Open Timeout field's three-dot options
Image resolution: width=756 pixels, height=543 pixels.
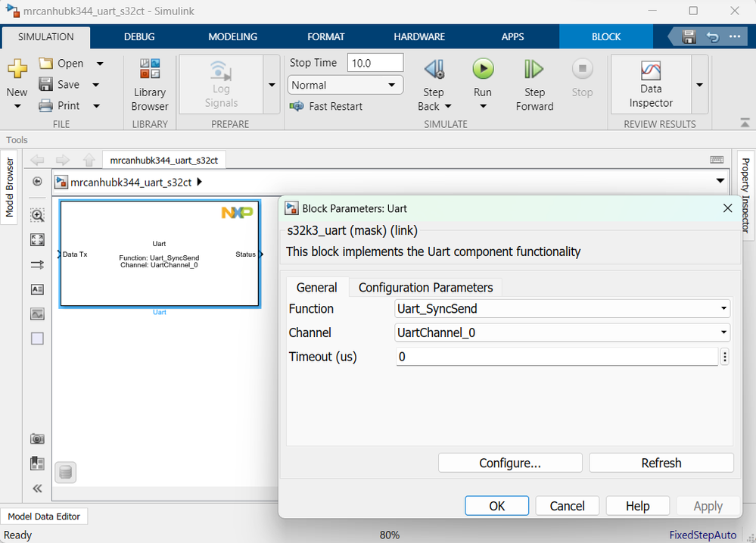pos(725,357)
